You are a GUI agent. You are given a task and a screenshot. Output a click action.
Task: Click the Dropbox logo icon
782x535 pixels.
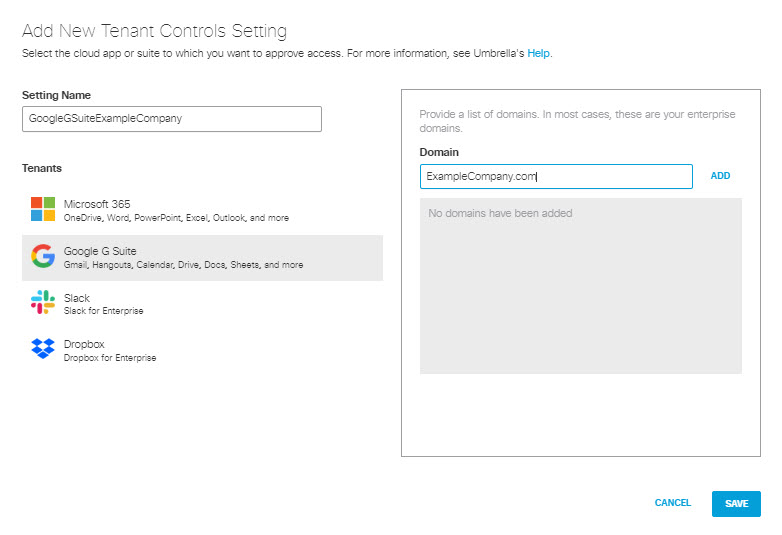click(43, 349)
